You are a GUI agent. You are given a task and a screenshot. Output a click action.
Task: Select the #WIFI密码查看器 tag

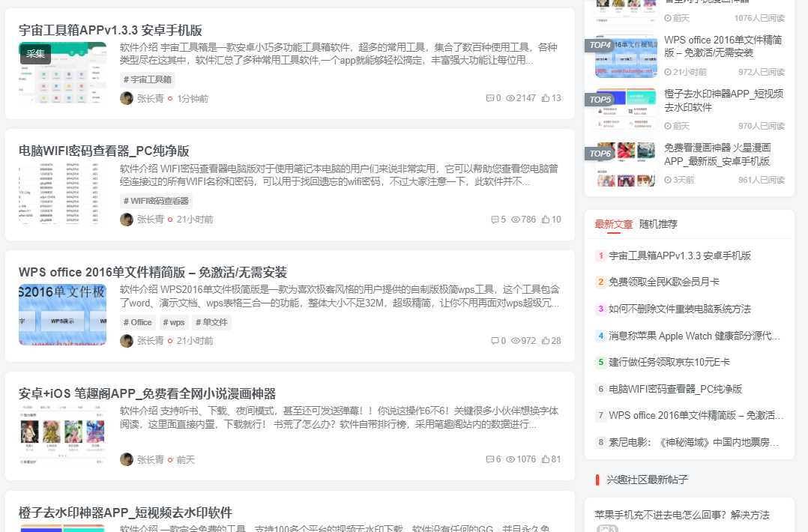[156, 201]
